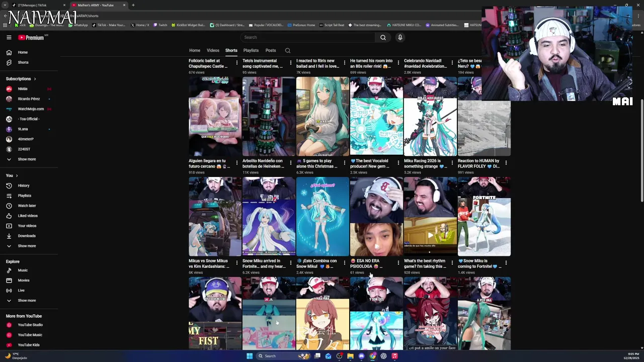Open YouTube Studio link
This screenshot has width=644, height=362.
click(30, 325)
